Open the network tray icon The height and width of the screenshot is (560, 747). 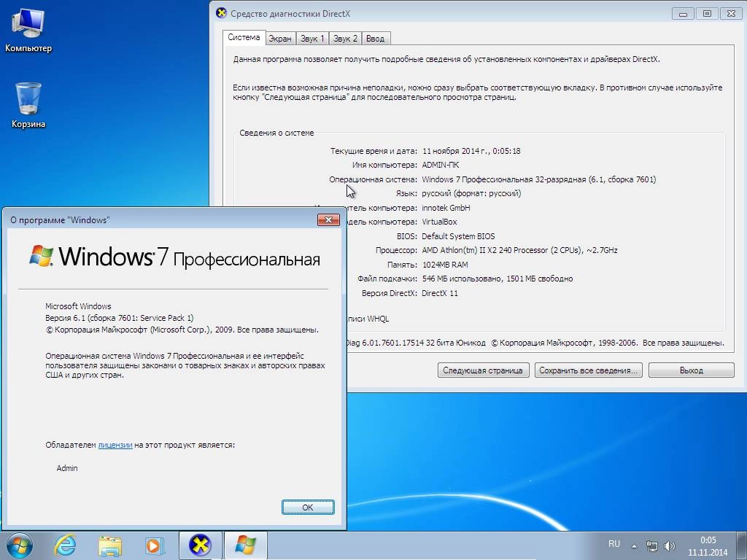651,546
